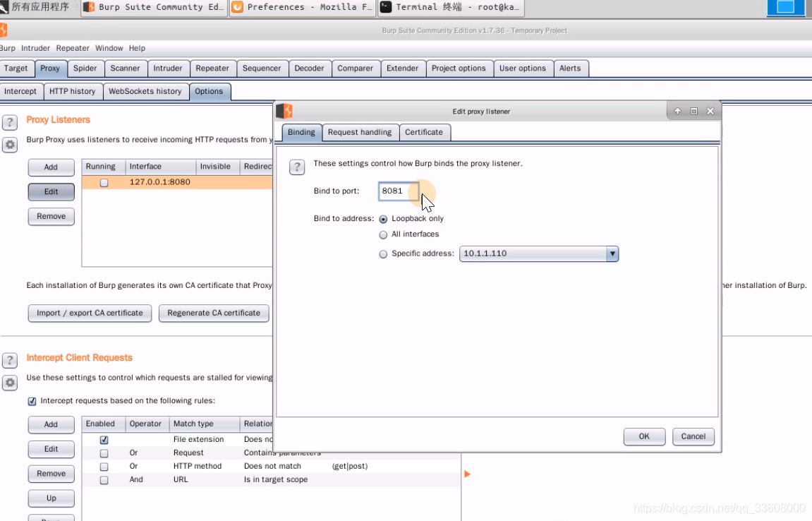Switch to Target tab
This screenshot has width=812, height=521.
pyautogui.click(x=16, y=68)
